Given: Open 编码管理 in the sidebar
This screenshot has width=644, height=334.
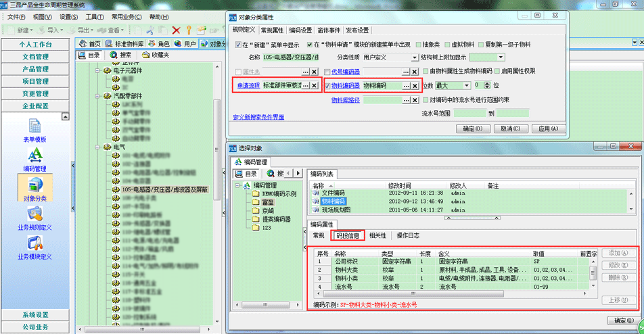Looking at the screenshot, I should click(34, 158).
